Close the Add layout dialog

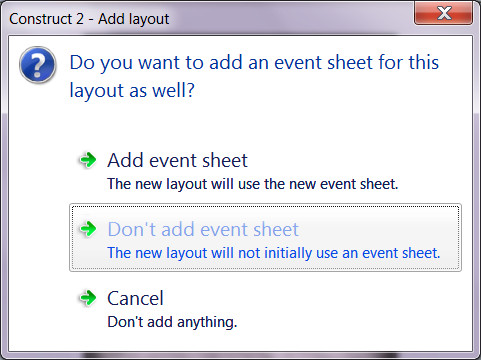pyautogui.click(x=443, y=13)
